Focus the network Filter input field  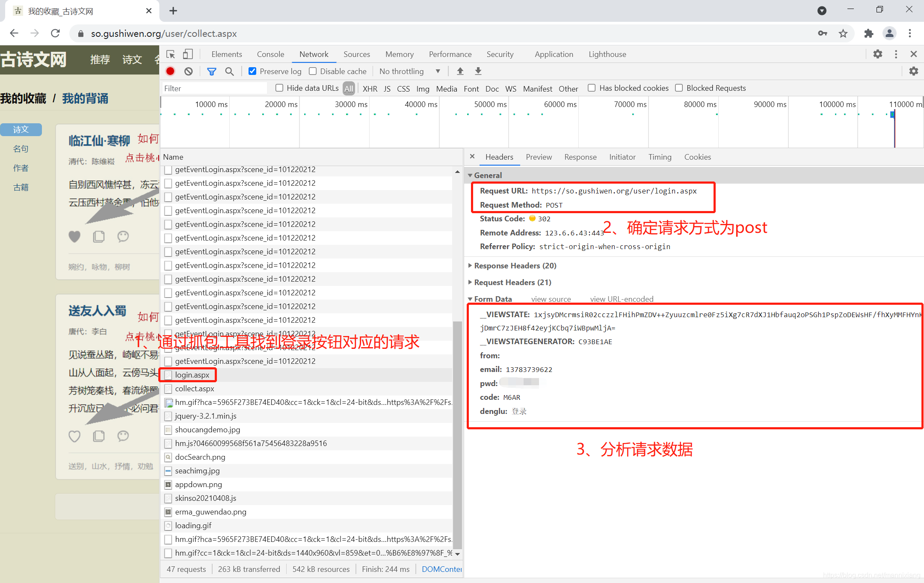(x=214, y=88)
